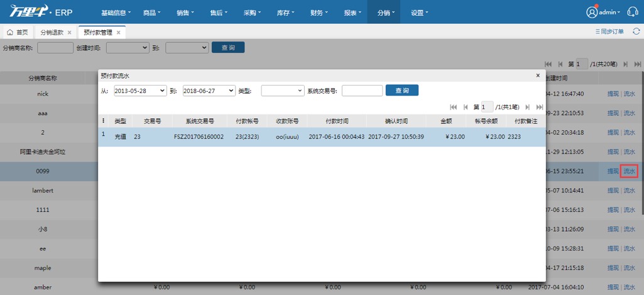Click the oo(iuuu) 收款账号 cell
This screenshot has width=644, height=295.
point(288,137)
